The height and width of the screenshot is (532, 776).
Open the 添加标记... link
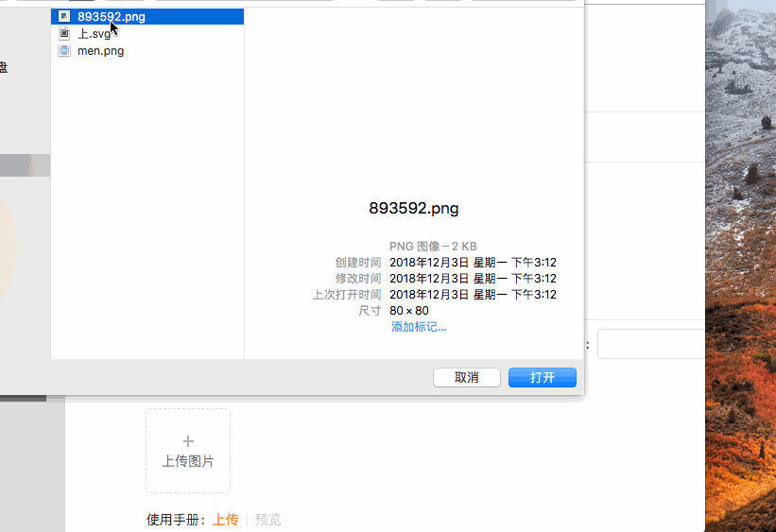coord(419,327)
